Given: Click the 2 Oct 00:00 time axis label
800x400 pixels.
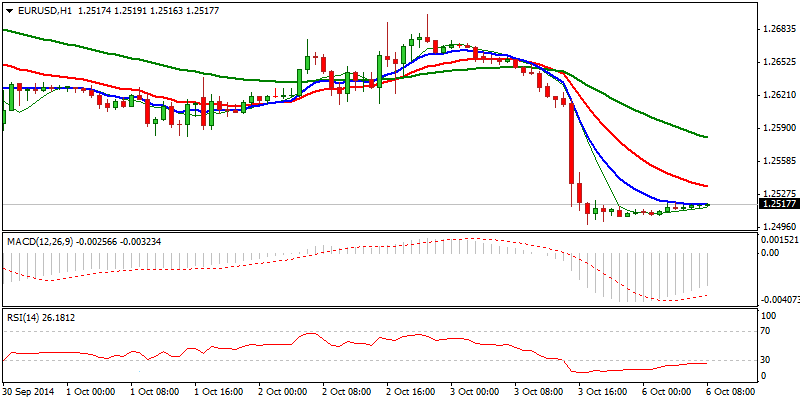Looking at the screenshot, I should tap(282, 392).
